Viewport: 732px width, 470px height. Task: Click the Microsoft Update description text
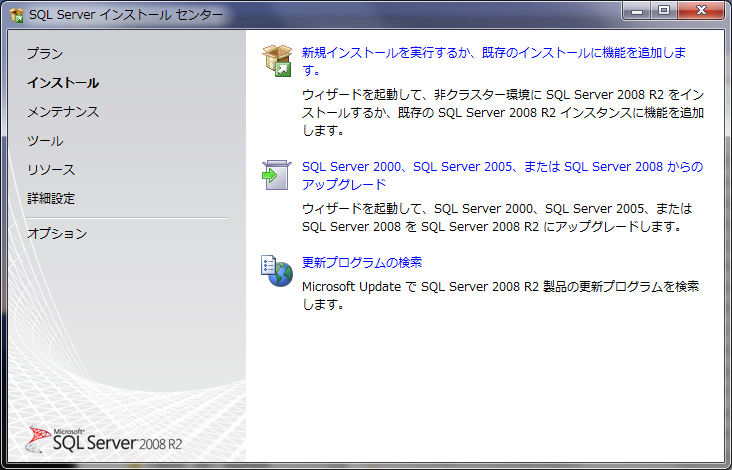[x=500, y=295]
